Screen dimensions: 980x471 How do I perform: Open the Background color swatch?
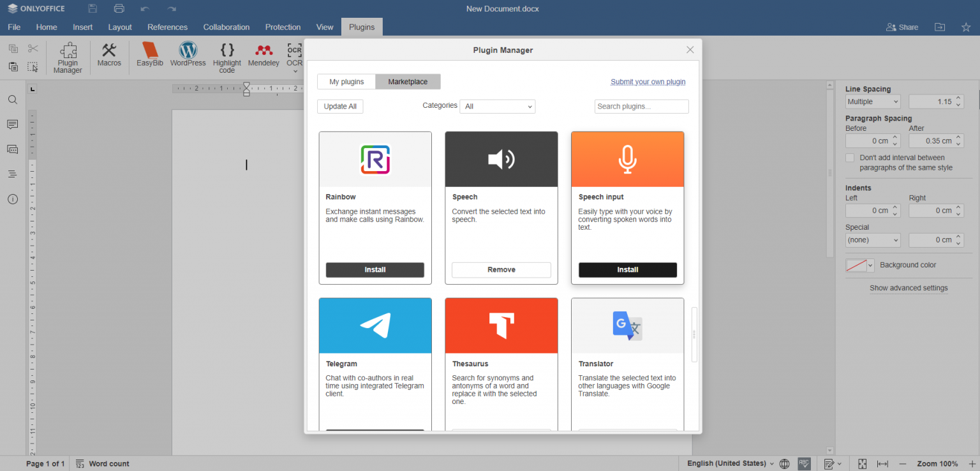(859, 265)
